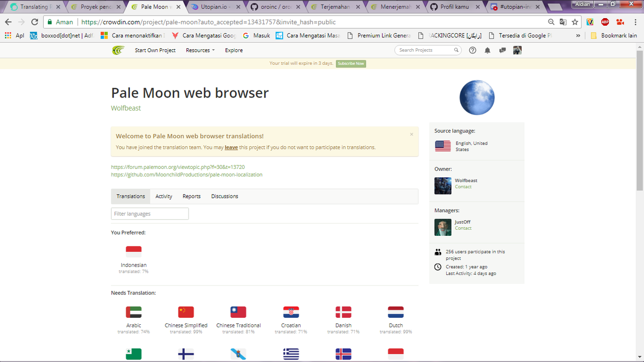The height and width of the screenshot is (362, 644).
Task: Switch to the Profil kamu browser tab
Action: click(x=455, y=7)
